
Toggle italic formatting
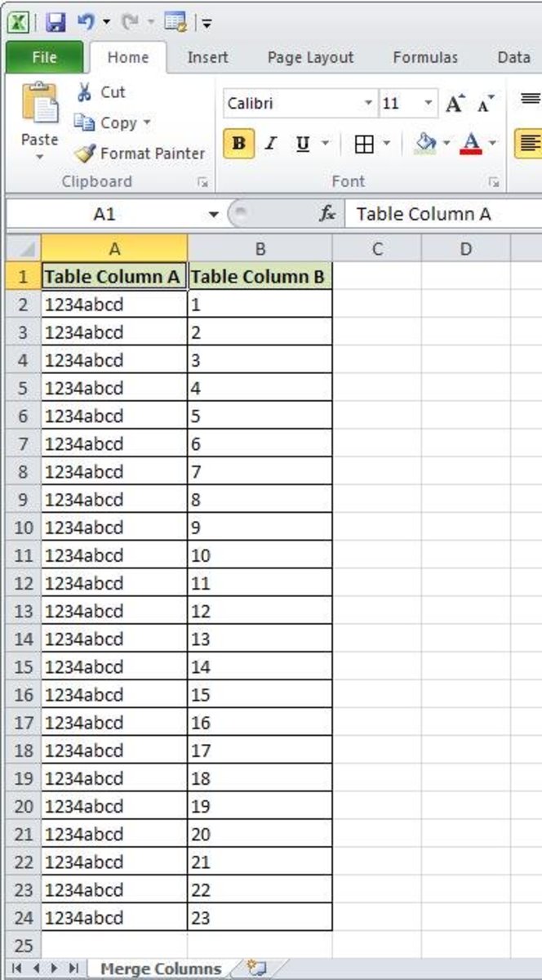[x=269, y=143]
